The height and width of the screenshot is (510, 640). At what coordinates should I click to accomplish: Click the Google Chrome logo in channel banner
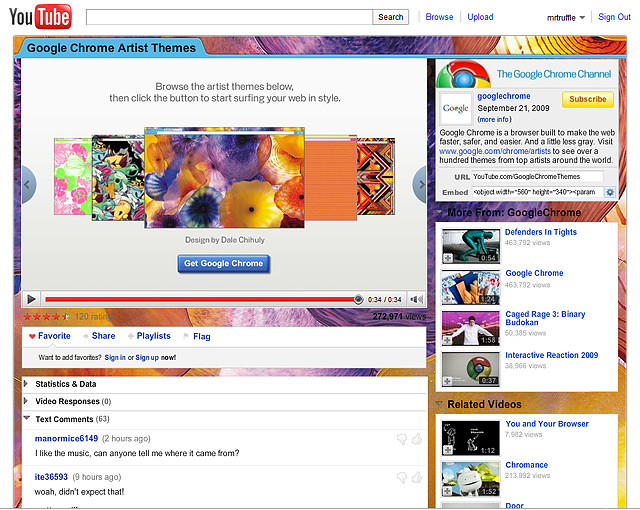click(x=463, y=75)
